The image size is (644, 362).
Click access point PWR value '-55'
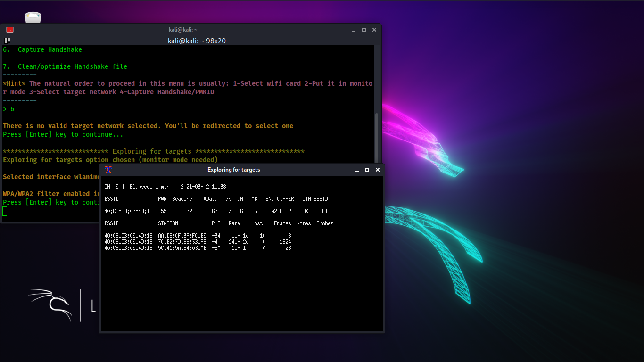point(162,211)
